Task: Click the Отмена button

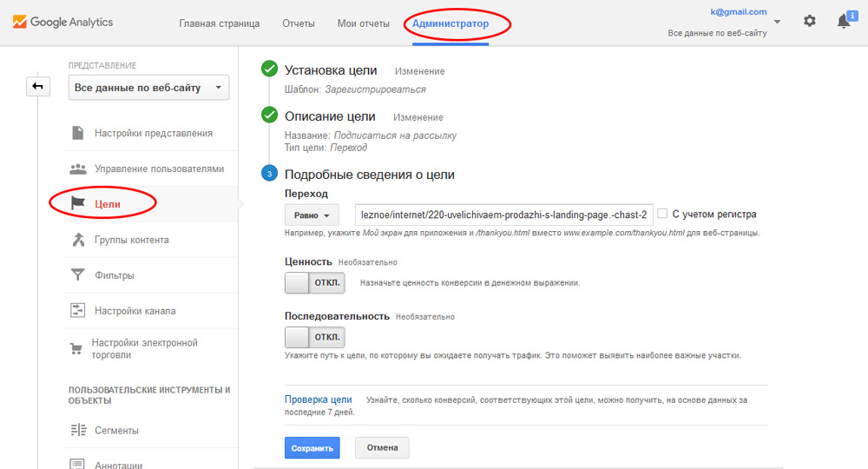Action: [382, 447]
